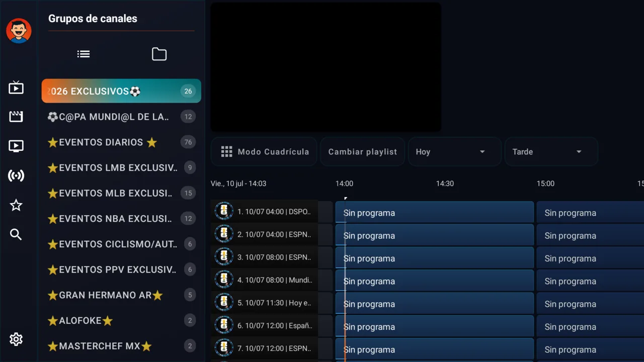Select the MASTERCHEF MX group
Screen dimensions: 644x362
pyautogui.click(x=121, y=346)
